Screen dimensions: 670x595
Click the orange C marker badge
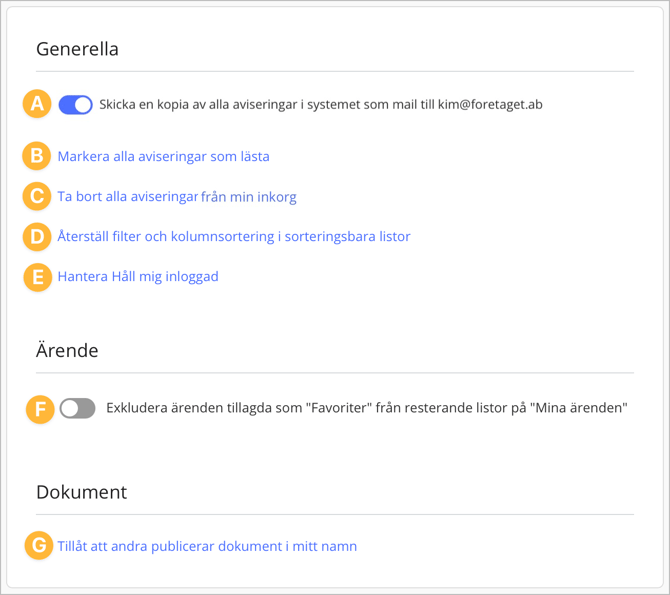pyautogui.click(x=38, y=196)
